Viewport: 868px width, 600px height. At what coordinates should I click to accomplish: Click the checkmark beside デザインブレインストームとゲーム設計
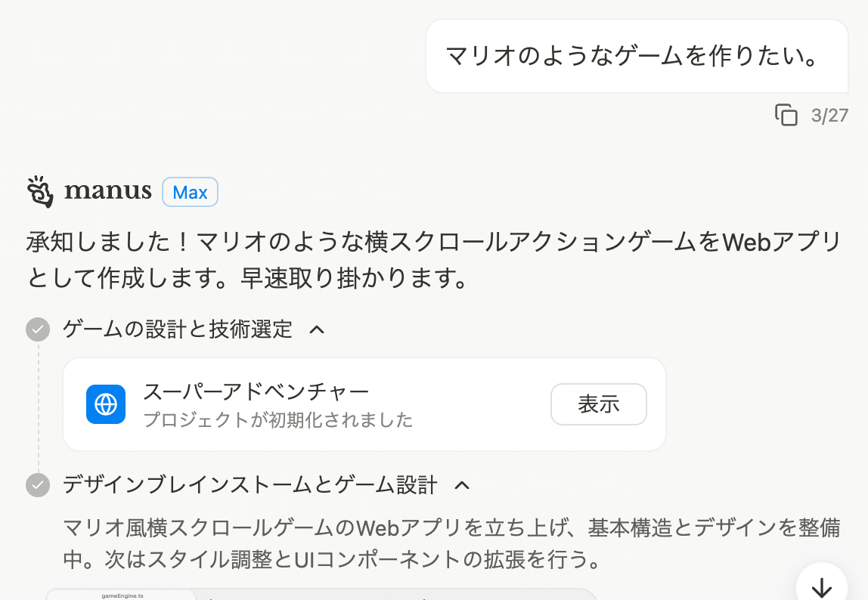pos(38,484)
